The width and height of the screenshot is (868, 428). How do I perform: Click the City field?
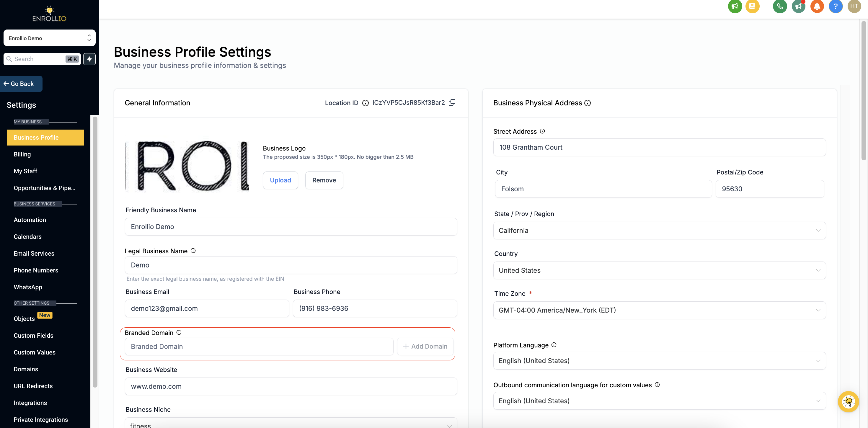coord(603,189)
